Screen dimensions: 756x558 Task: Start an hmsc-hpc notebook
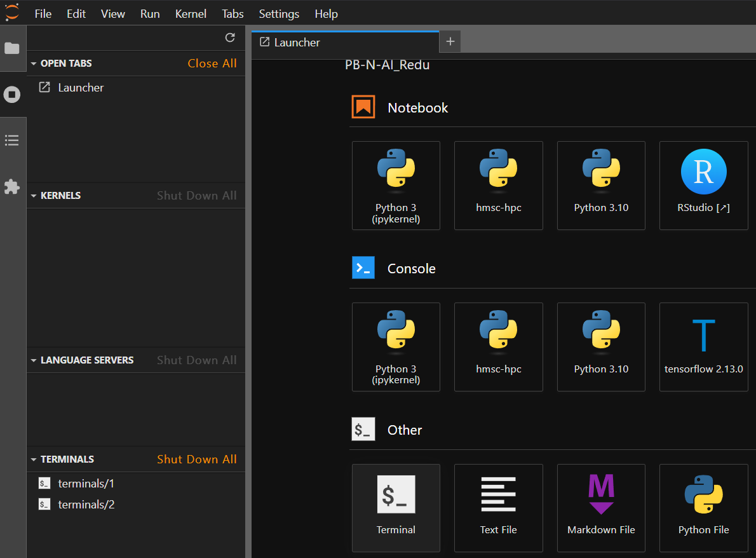[x=499, y=186]
